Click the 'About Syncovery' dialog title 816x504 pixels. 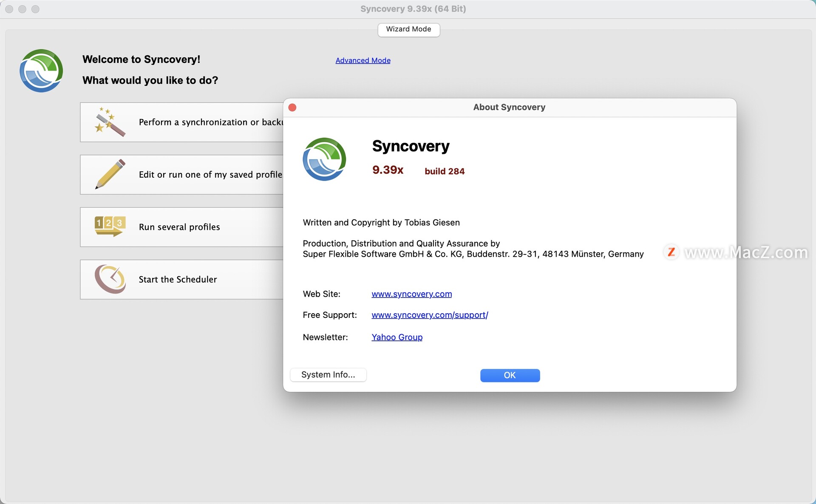(509, 108)
